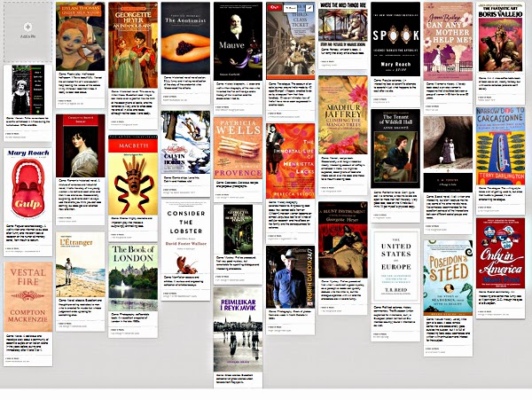Image resolution: width=532 pixels, height=400 pixels.
Task: Open The United States of Europe cover
Action: tap(395, 266)
